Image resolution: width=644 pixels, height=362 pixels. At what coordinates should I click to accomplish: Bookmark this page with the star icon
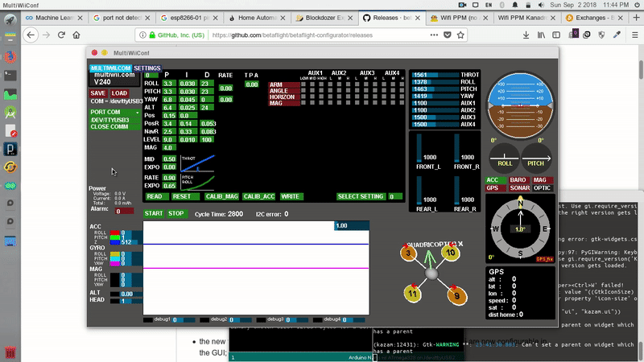(460, 35)
